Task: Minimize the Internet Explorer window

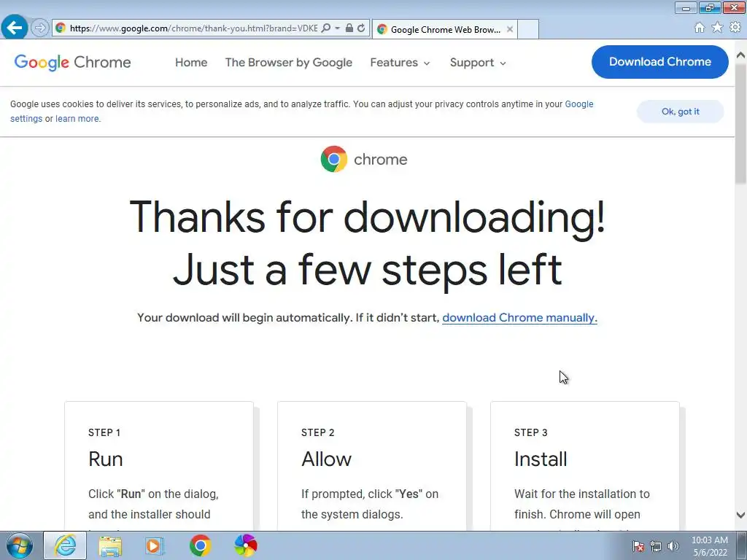Action: 686,7
